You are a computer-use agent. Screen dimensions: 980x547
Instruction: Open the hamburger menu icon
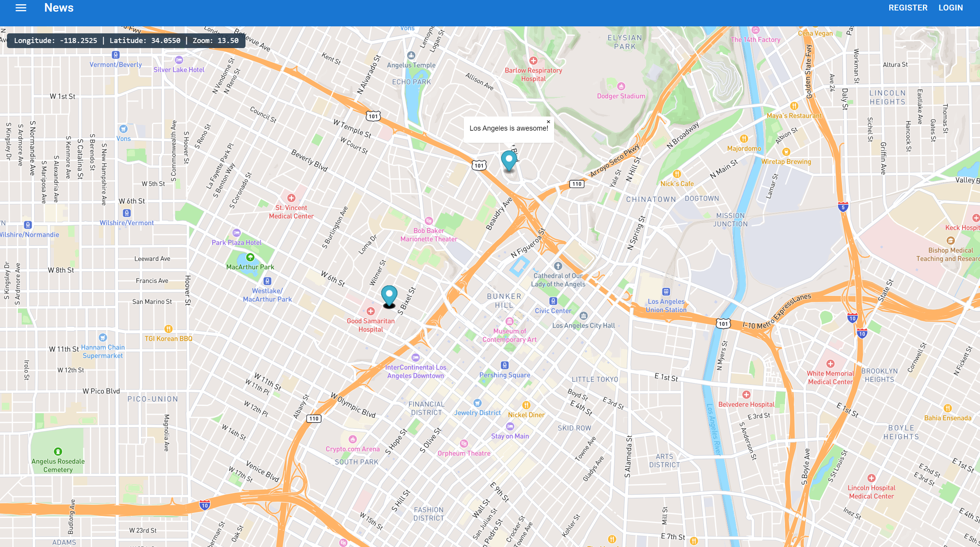[x=21, y=8]
